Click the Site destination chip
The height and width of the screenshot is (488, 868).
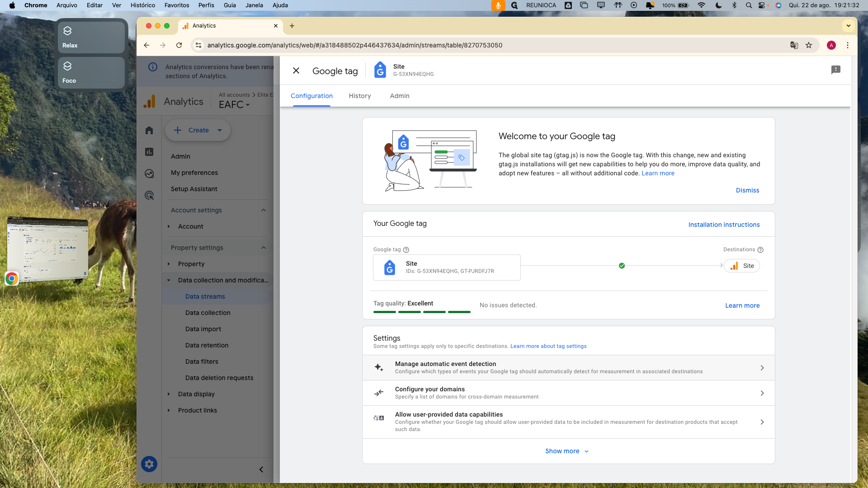(x=742, y=266)
